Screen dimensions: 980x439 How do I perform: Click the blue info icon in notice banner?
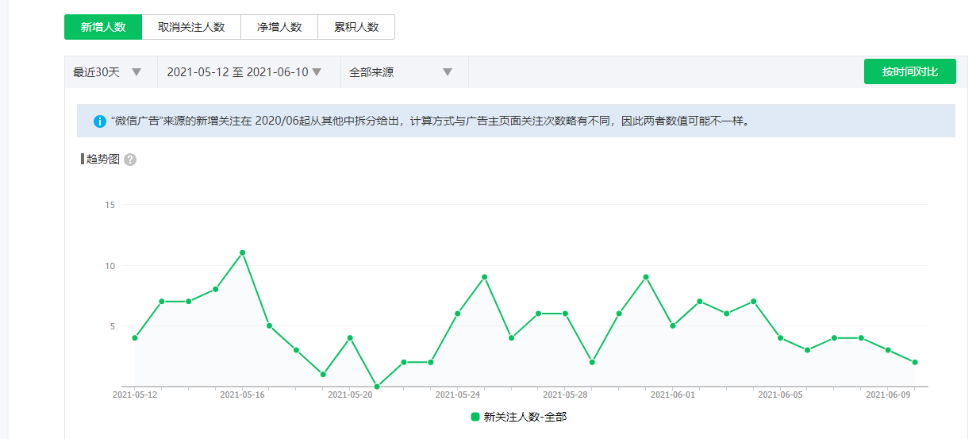pyautogui.click(x=100, y=121)
